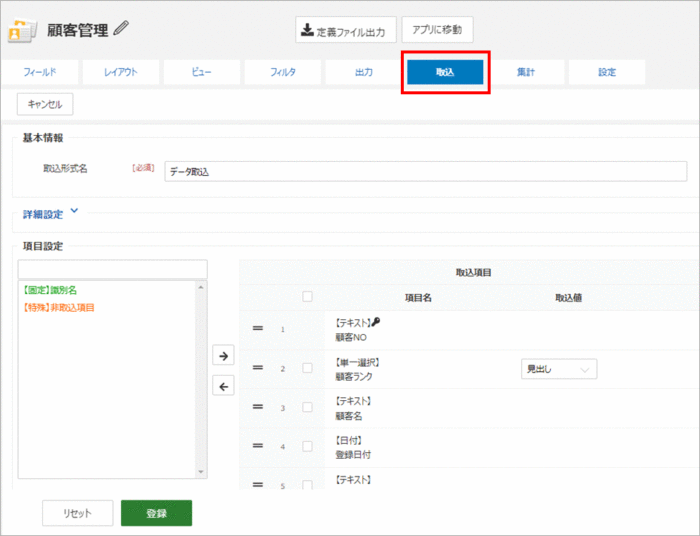Click the item search field above the list
The width and height of the screenshot is (700, 536).
(112, 269)
